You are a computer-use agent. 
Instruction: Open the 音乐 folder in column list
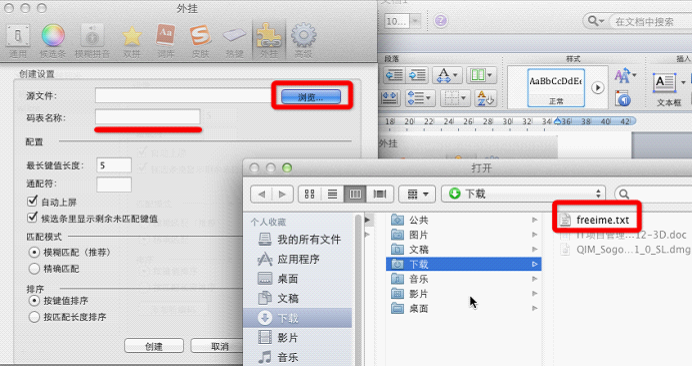[x=463, y=279]
